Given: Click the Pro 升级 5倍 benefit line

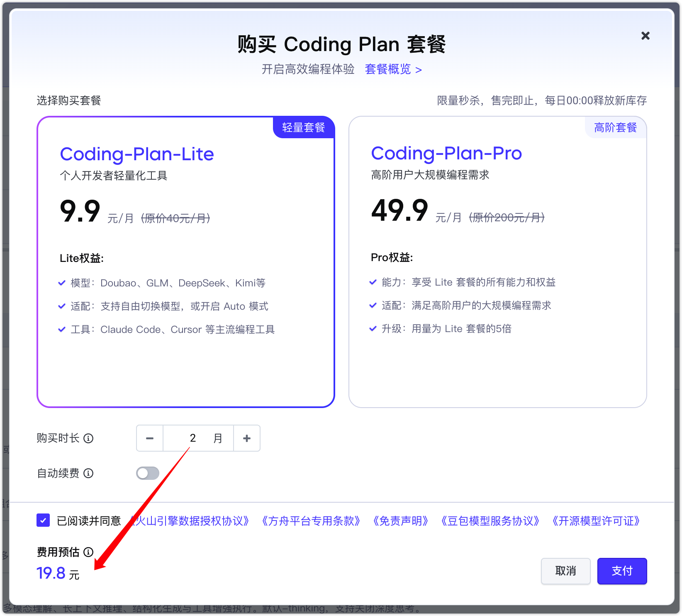Looking at the screenshot, I should pyautogui.click(x=441, y=329).
